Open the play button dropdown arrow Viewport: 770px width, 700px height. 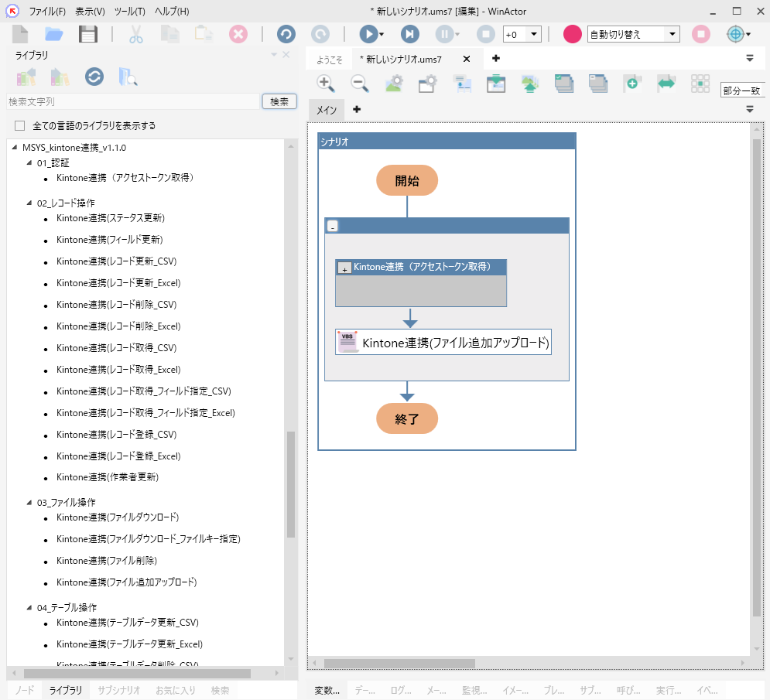tap(382, 34)
